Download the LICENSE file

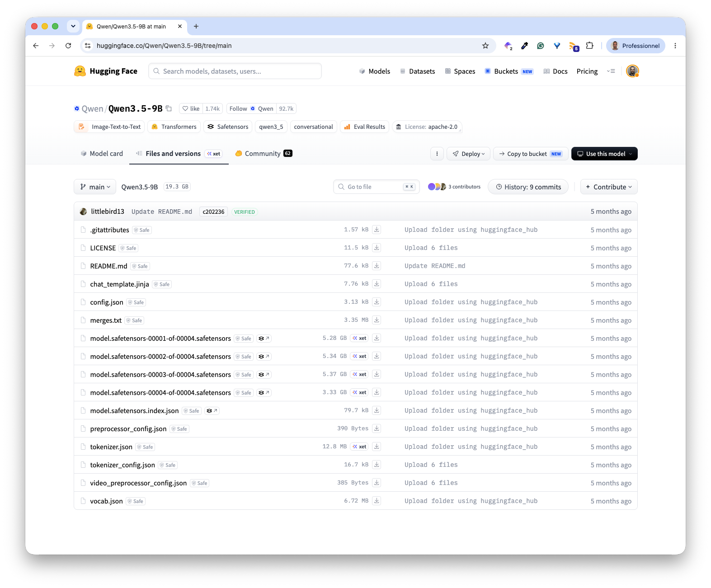click(377, 248)
